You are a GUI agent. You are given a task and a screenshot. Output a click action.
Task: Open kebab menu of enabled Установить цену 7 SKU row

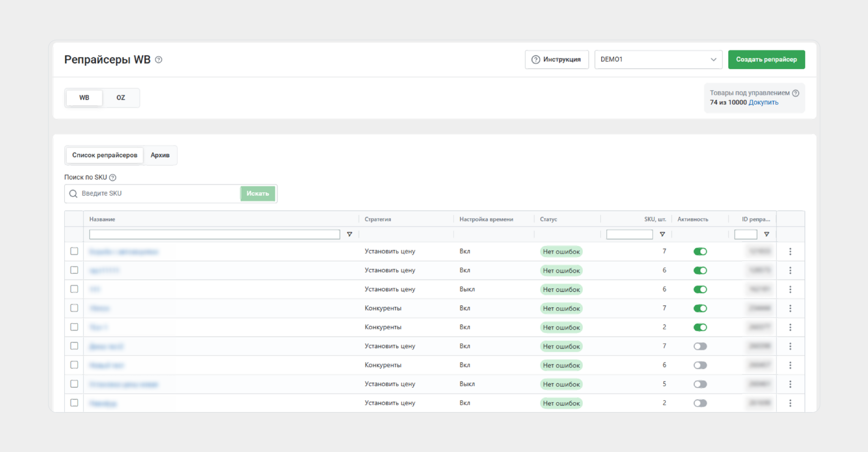click(790, 252)
